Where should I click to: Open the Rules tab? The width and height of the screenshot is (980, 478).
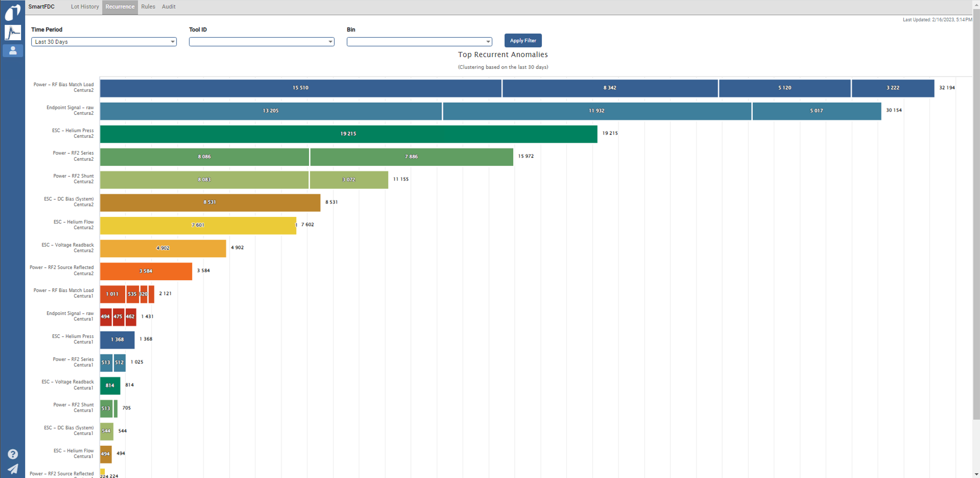point(148,6)
